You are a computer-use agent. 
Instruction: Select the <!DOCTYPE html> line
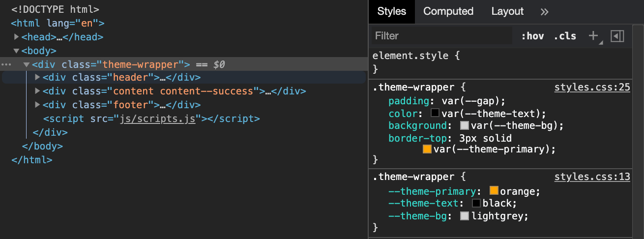[x=55, y=9]
